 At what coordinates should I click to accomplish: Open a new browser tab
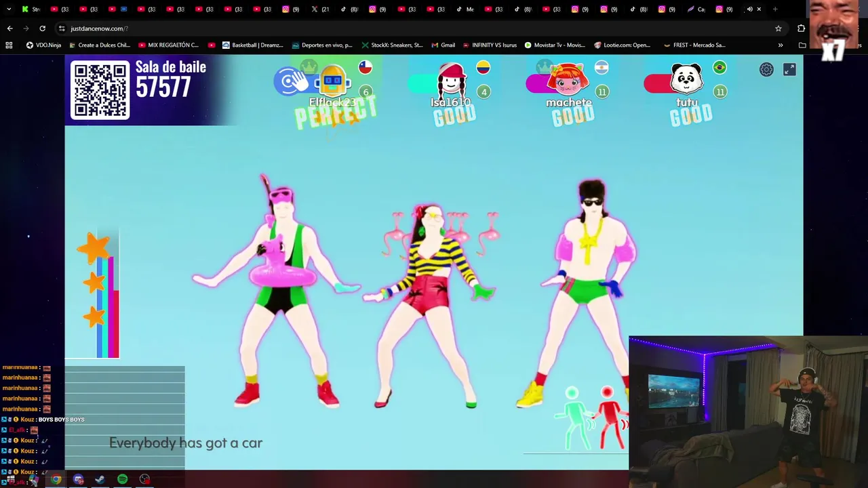[775, 9]
